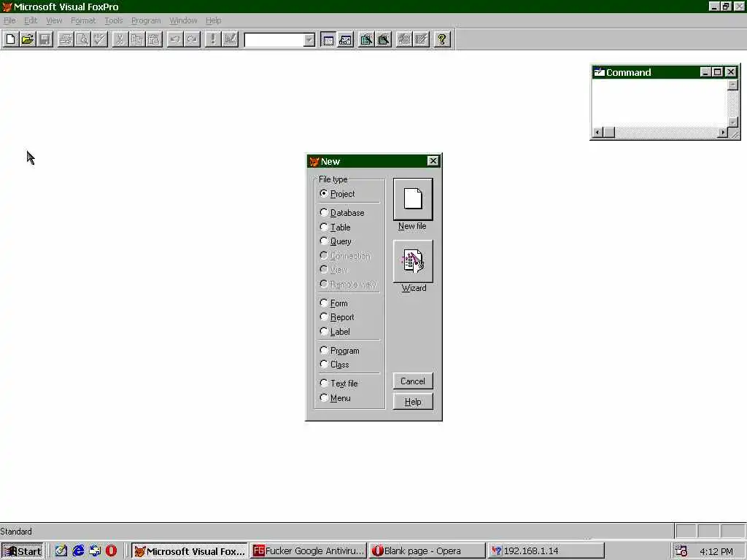Maximize the Command window

coord(718,72)
